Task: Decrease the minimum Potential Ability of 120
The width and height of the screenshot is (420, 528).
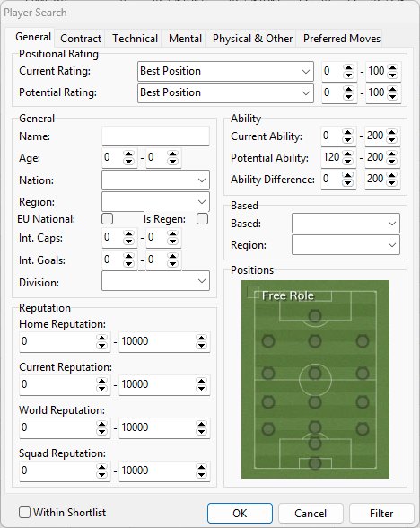Action: pos(347,161)
